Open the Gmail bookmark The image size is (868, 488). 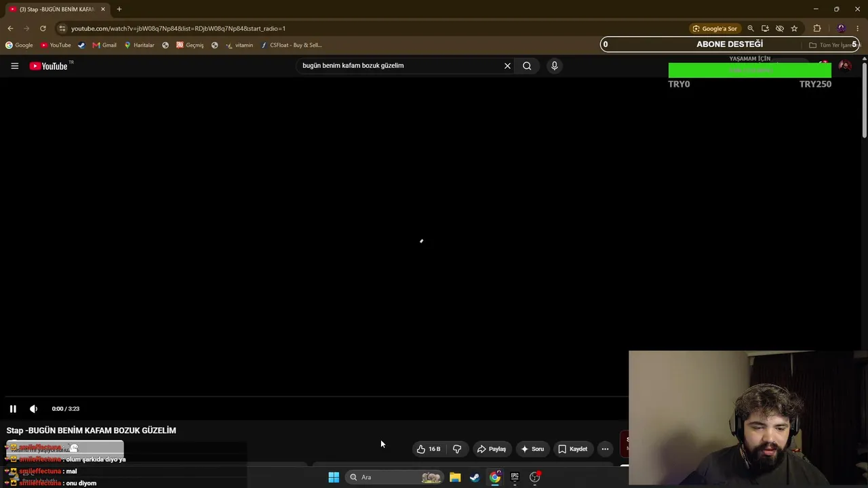coord(104,45)
